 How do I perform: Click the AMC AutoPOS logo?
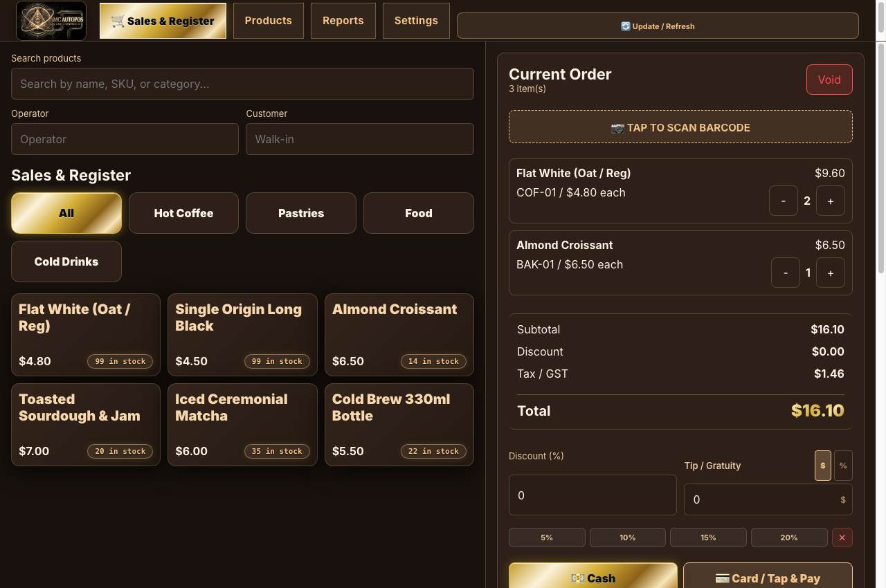[51, 21]
